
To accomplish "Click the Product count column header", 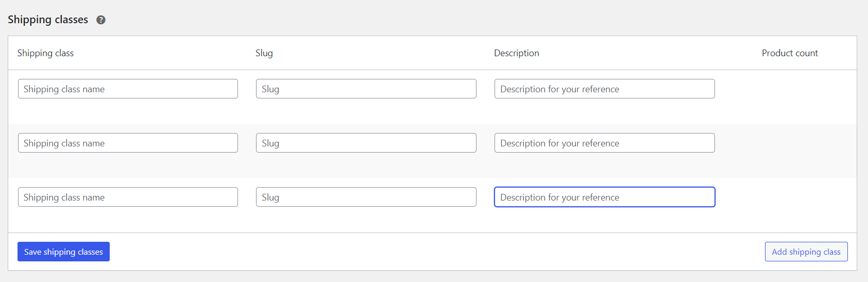I will (x=790, y=53).
